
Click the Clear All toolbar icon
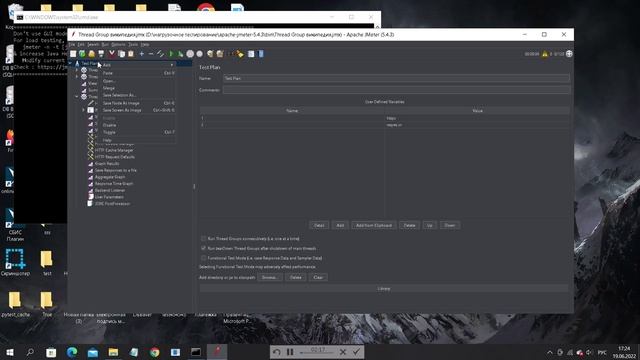click(x=220, y=54)
